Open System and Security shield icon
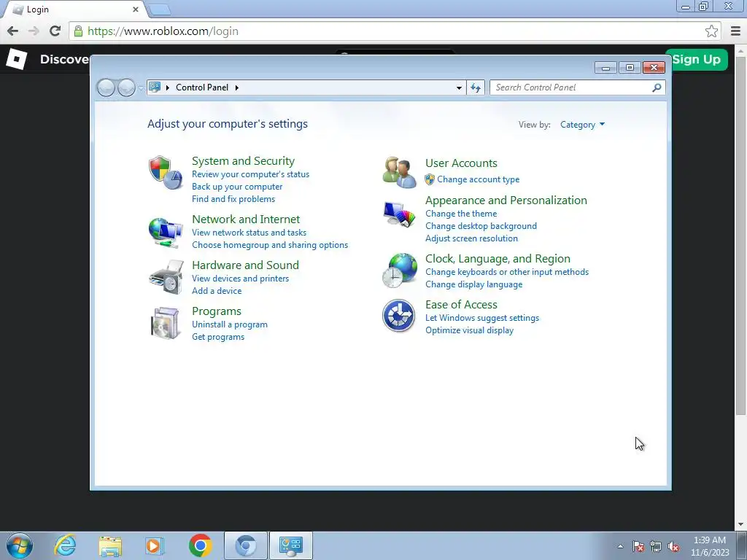Viewport: 747px width, 560px height. pyautogui.click(x=166, y=172)
